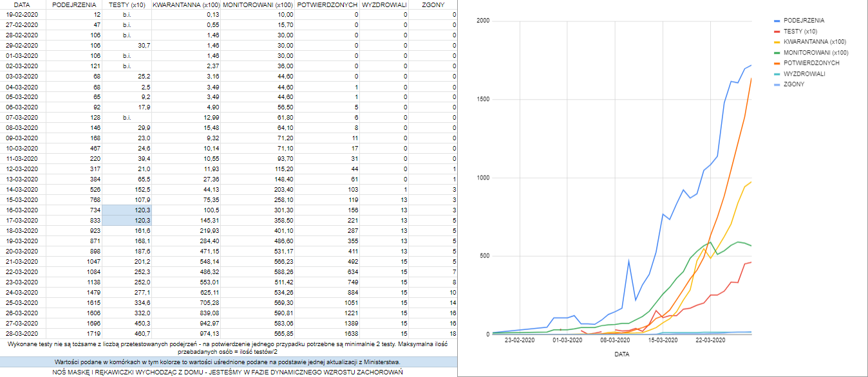Click the PODEJRZENIA value 1479
The width and height of the screenshot is (868, 377).
[x=93, y=293]
